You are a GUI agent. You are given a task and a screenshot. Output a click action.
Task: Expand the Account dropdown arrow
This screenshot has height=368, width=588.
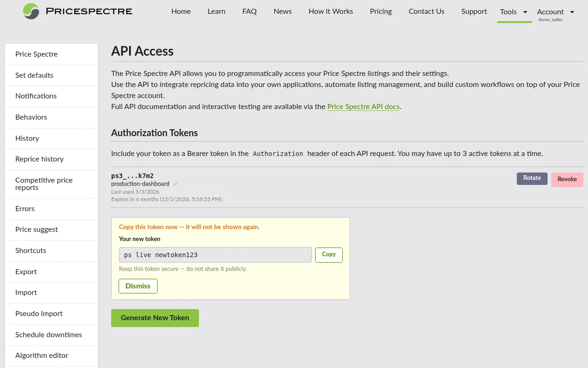click(572, 12)
